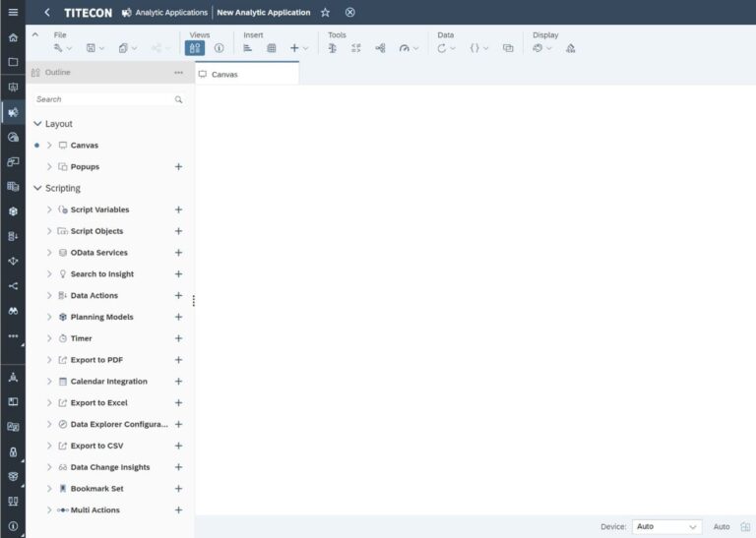The image size is (756, 538).
Task: Select the Canvas tab
Action: (x=247, y=74)
